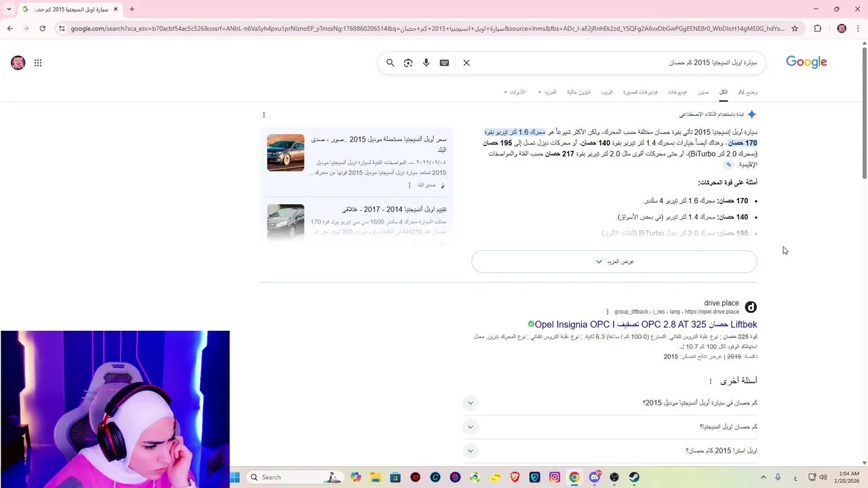
Task: Click the drive.place favicon circle
Action: tap(751, 307)
